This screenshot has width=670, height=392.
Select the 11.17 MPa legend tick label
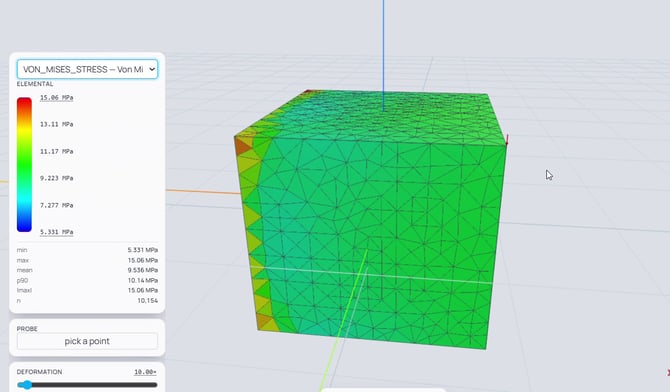(x=56, y=151)
